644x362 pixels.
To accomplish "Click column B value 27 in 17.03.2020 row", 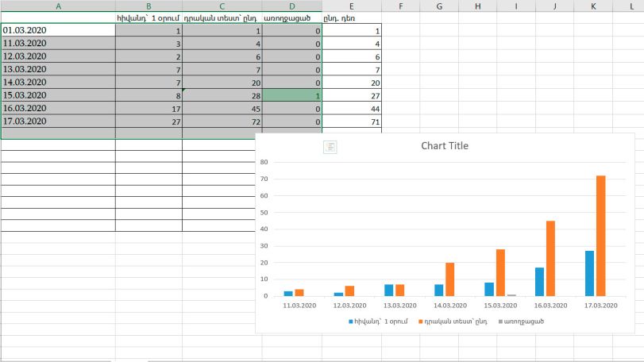I will point(148,121).
